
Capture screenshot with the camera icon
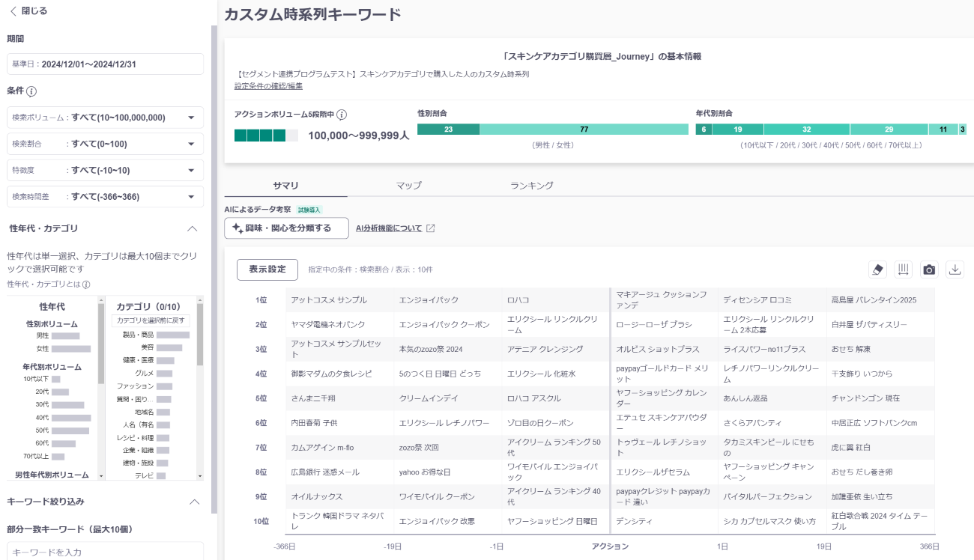click(929, 270)
